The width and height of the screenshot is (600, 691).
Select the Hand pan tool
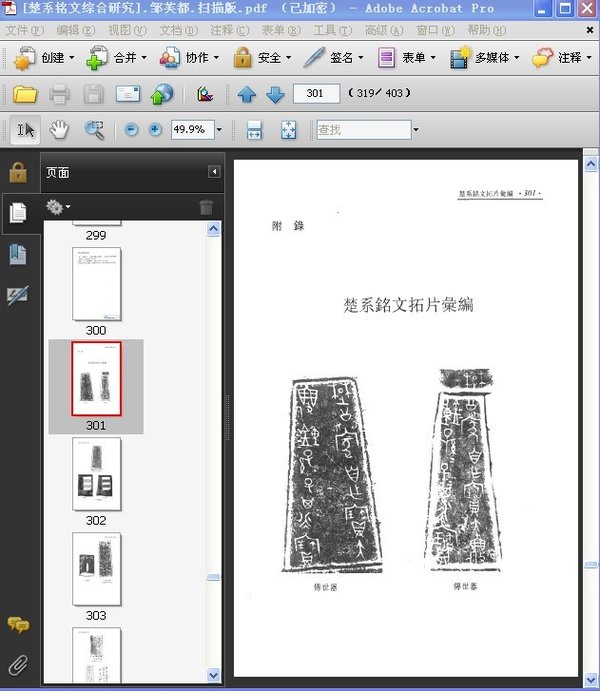[x=60, y=129]
